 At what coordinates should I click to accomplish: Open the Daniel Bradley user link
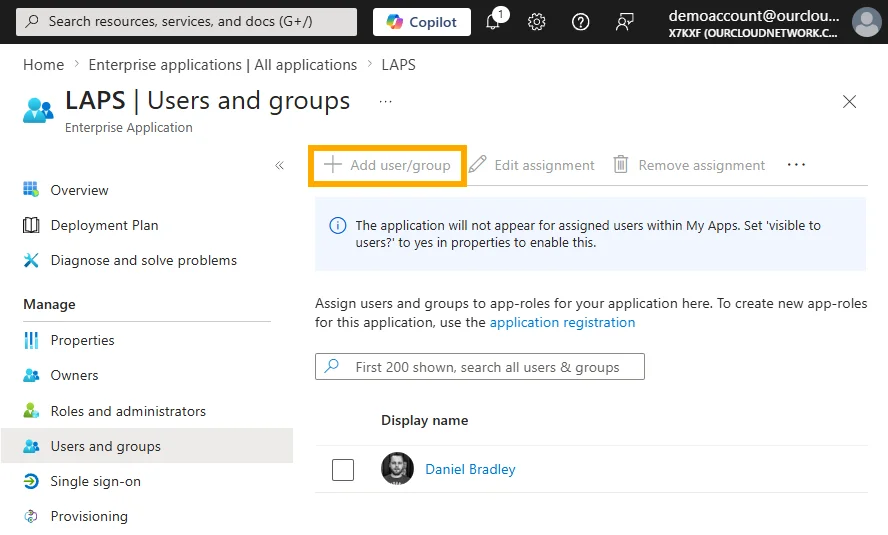[470, 469]
